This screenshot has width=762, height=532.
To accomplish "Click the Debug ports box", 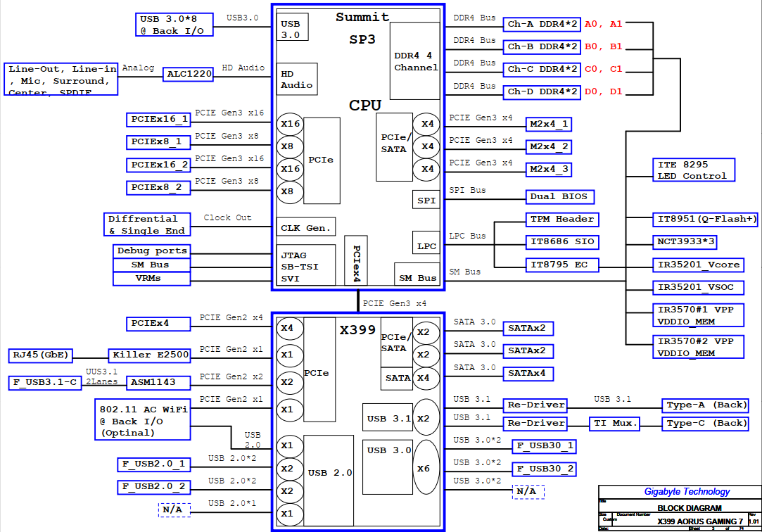I will pos(151,251).
